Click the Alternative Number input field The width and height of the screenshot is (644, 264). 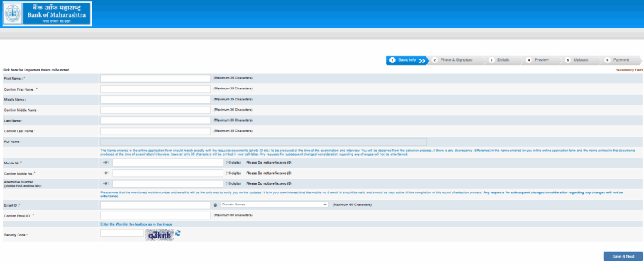click(x=167, y=183)
